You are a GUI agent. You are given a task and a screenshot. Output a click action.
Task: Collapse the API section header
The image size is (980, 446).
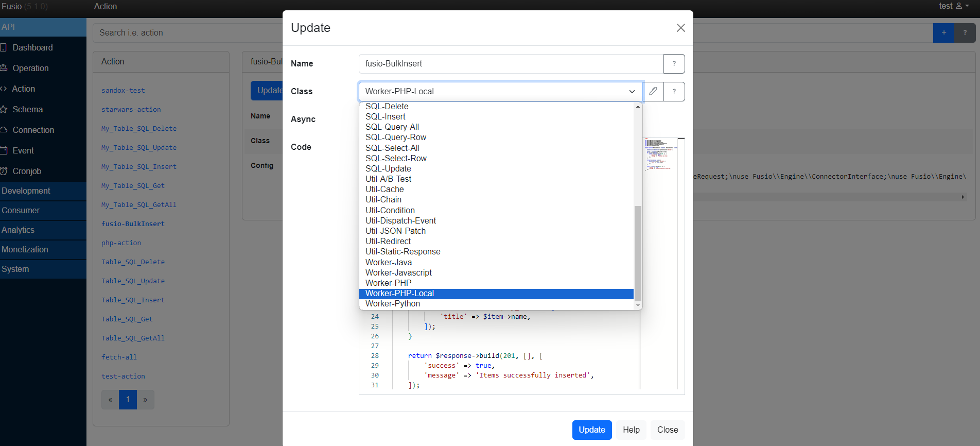pyautogui.click(x=43, y=27)
